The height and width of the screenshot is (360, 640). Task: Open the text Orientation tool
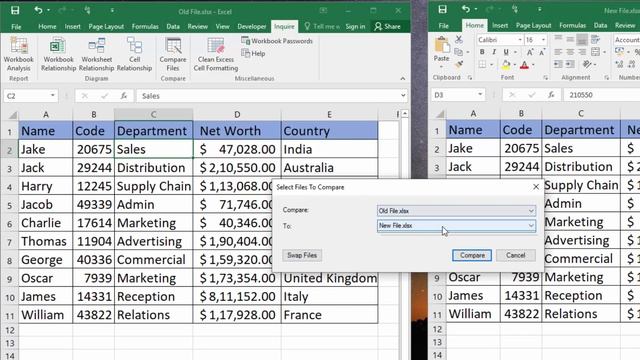click(587, 64)
